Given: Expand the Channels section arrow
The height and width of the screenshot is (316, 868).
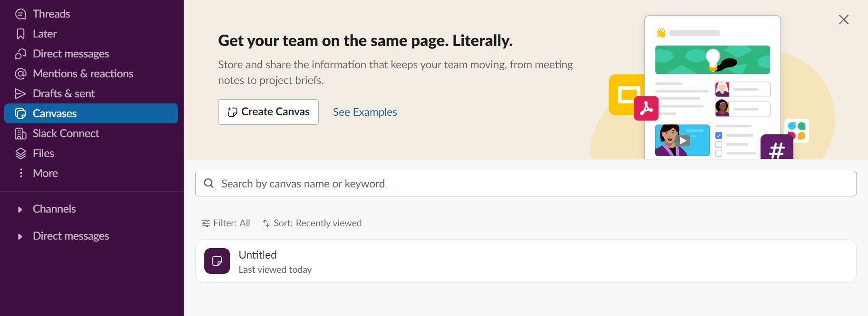Looking at the screenshot, I should tap(20, 209).
